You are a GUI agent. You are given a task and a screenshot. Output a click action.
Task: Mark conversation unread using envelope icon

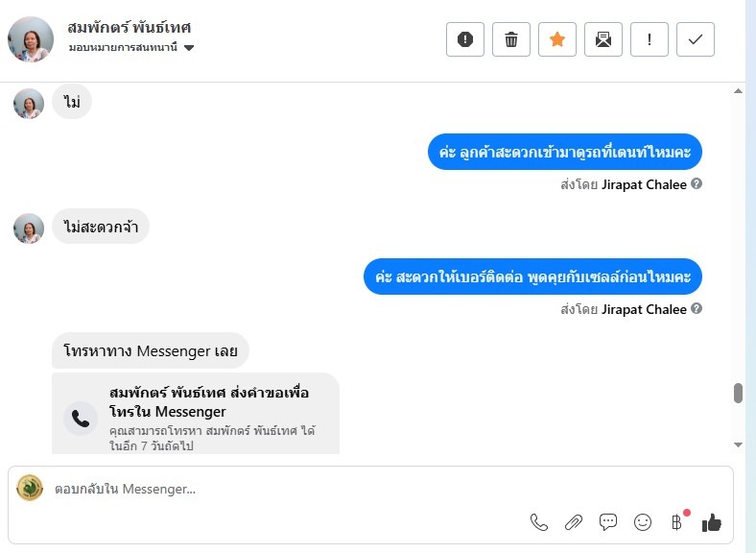603,39
